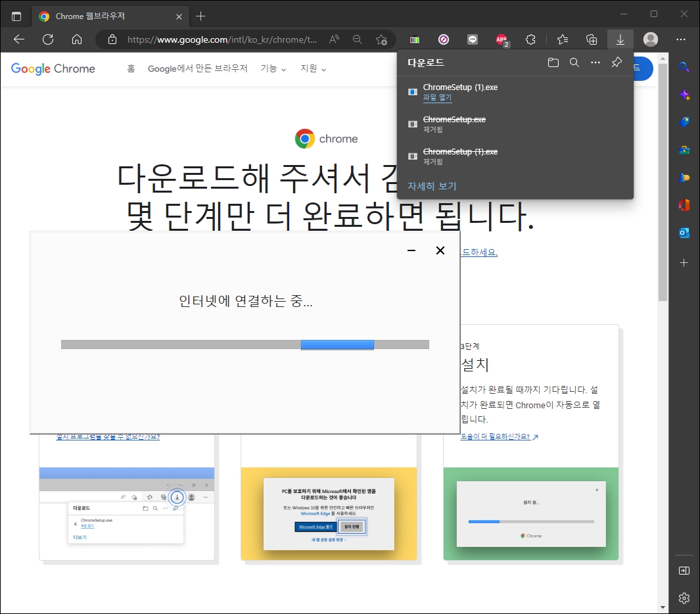Image resolution: width=700 pixels, height=614 pixels.
Task: Open the chat bubble extension icon
Action: (473, 39)
